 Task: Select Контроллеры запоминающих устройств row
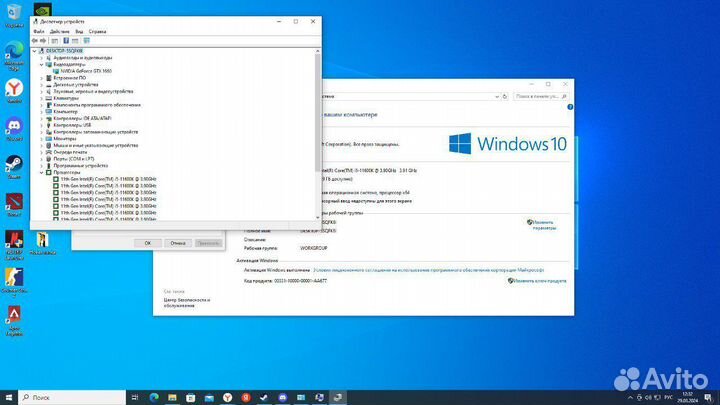(96, 132)
